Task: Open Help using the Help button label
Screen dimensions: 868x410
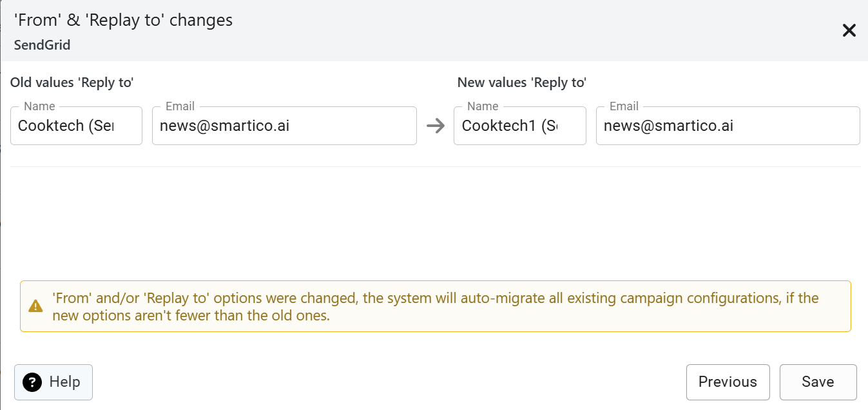Action: 64,382
